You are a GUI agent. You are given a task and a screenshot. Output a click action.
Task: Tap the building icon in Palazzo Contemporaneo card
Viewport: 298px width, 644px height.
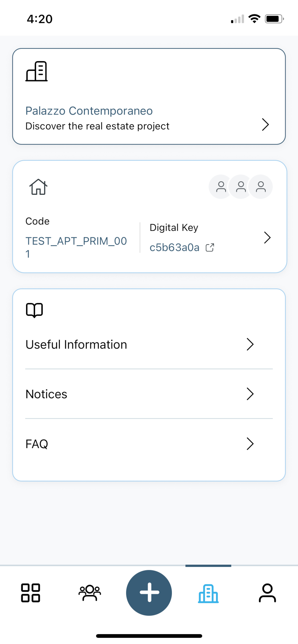pyautogui.click(x=36, y=71)
